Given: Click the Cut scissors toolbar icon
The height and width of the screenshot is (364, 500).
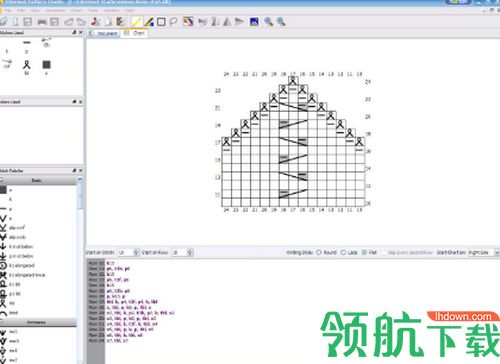Looking at the screenshot, I should click(x=96, y=22).
